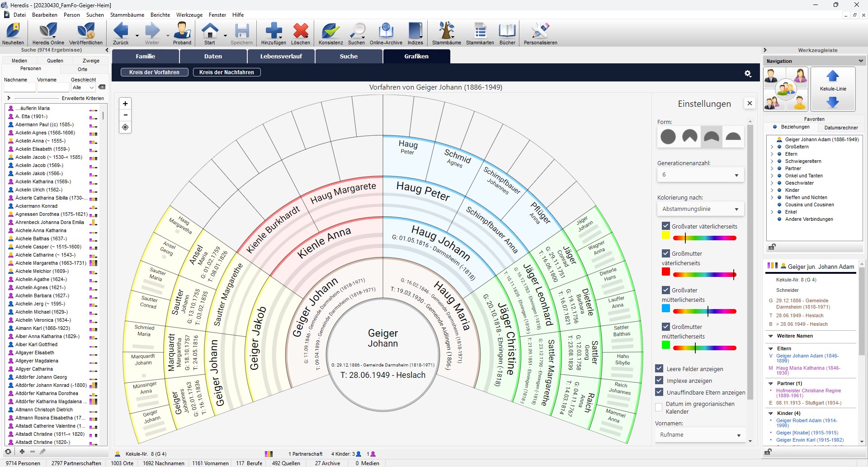This screenshot has height=467, width=868.
Task: Click the yellow Großvater väterlicherseits swatch
Action: tap(665, 235)
